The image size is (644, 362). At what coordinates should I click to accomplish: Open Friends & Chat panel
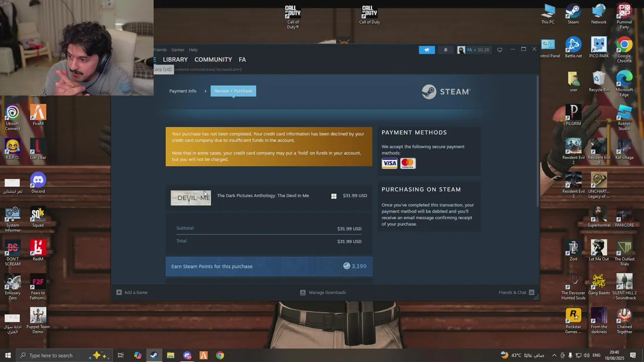(516, 293)
